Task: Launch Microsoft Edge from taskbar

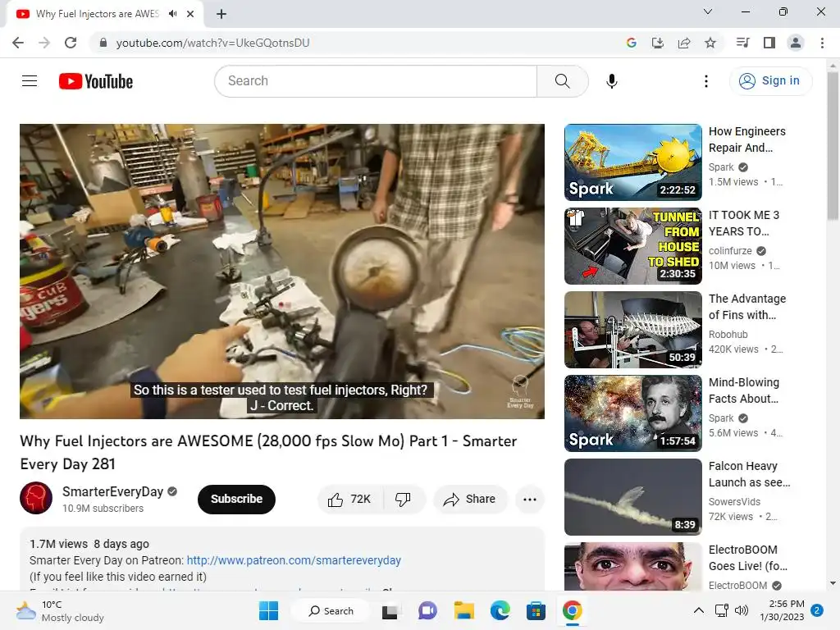Action: click(x=500, y=610)
